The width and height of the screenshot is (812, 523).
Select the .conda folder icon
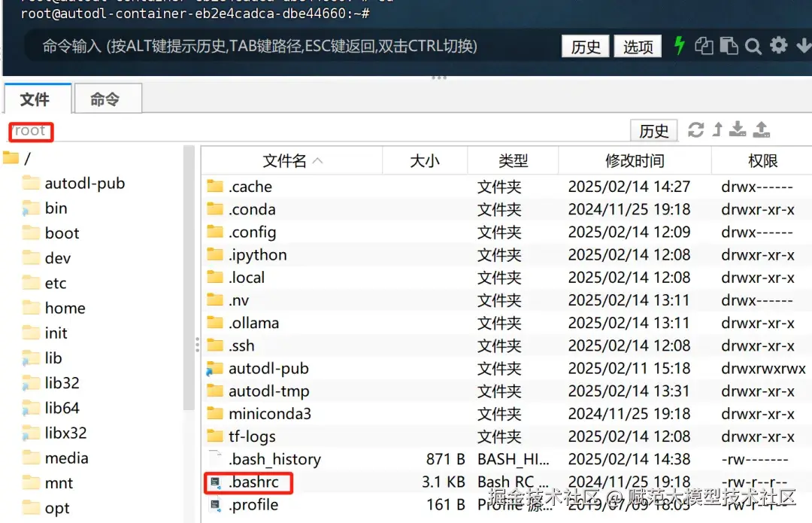215,209
